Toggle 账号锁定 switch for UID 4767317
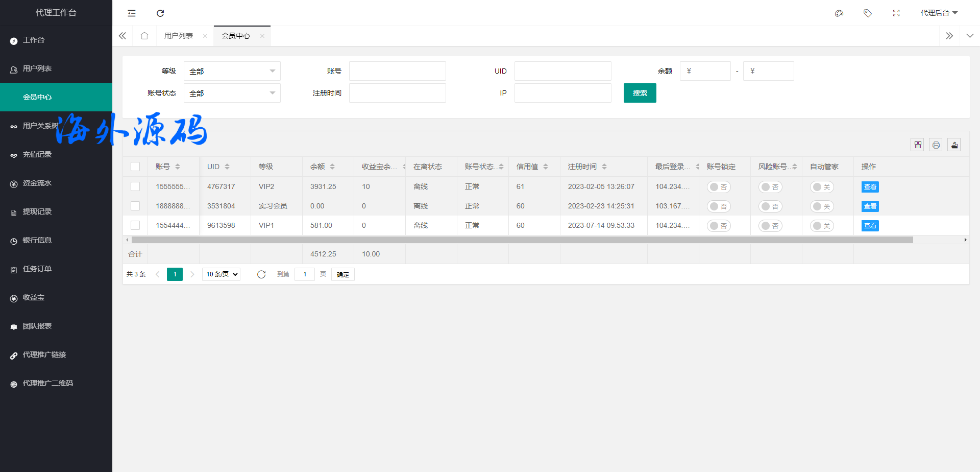 [719, 187]
